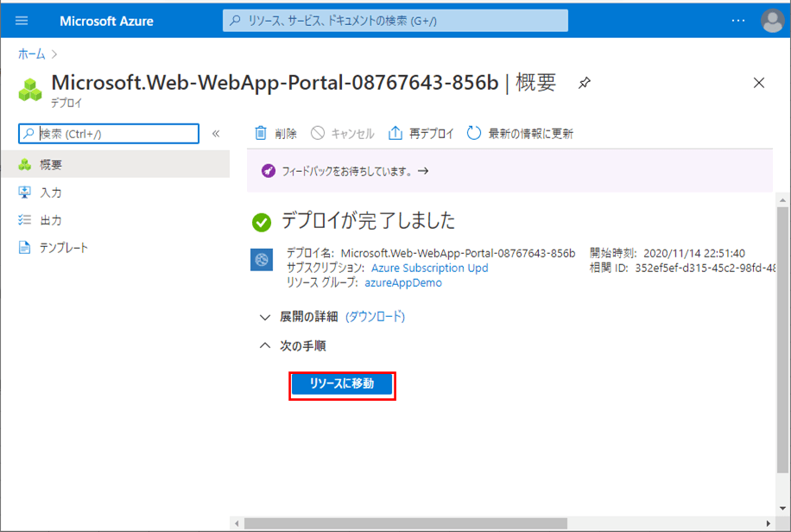791x532 pixels.
Task: Pin the deployment blade with pin icon
Action: (x=585, y=84)
